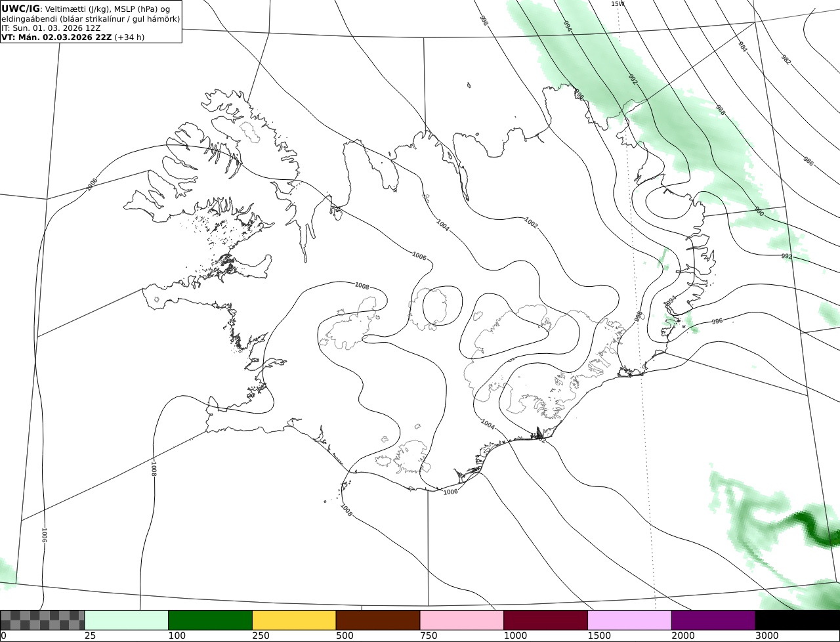
Task: Select the black legend swatch above 3000
Action: pyautogui.click(x=797, y=620)
